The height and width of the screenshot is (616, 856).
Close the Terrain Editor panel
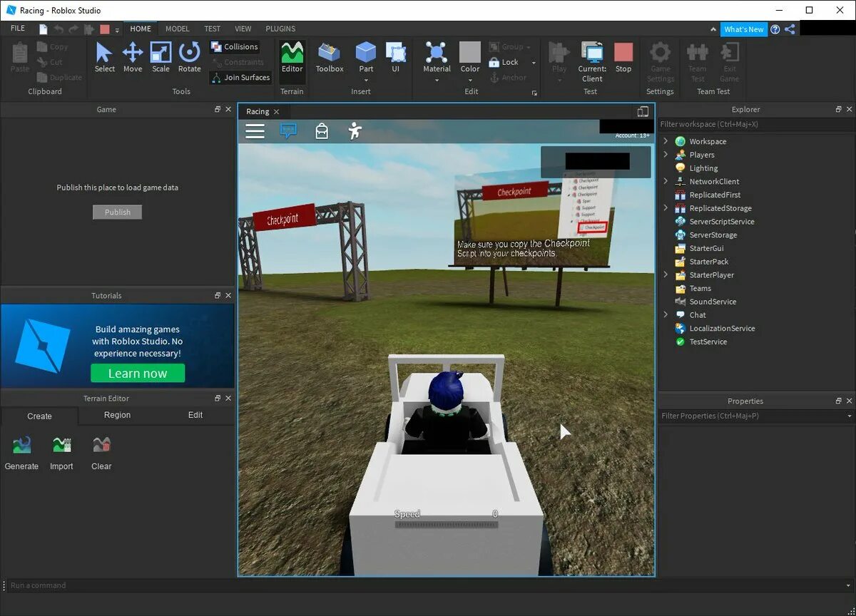click(x=228, y=399)
